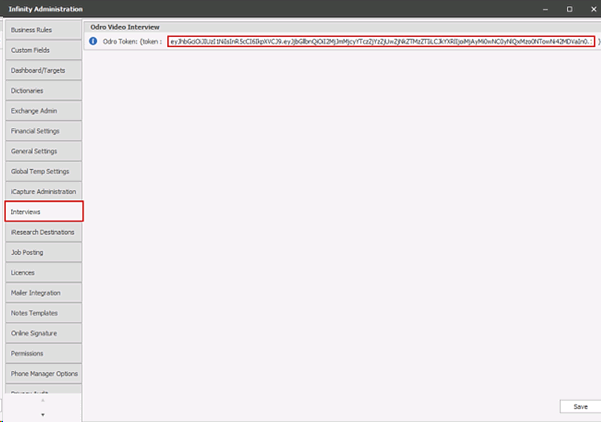601x422 pixels.
Task: Open Financial Settings
Action: 42,131
